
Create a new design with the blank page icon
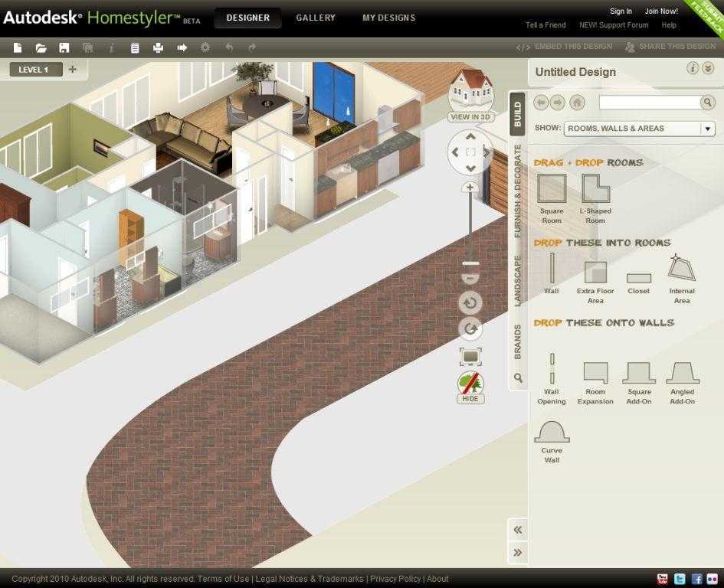[18, 47]
